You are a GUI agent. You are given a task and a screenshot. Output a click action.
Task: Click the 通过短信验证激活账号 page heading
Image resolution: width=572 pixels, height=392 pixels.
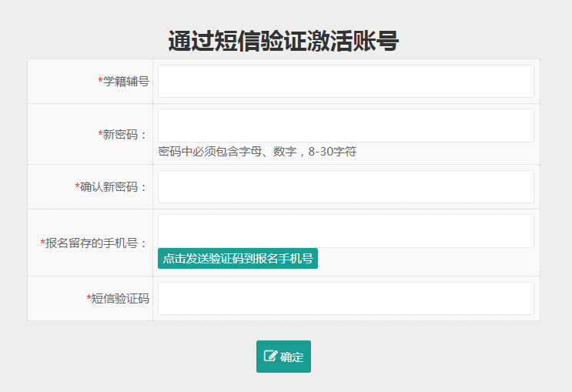click(283, 41)
